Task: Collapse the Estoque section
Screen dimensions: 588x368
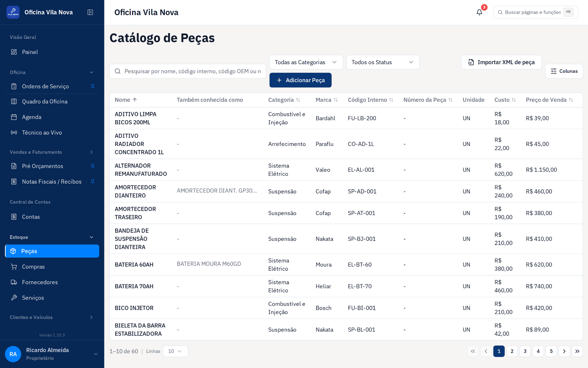Action: coord(91,237)
